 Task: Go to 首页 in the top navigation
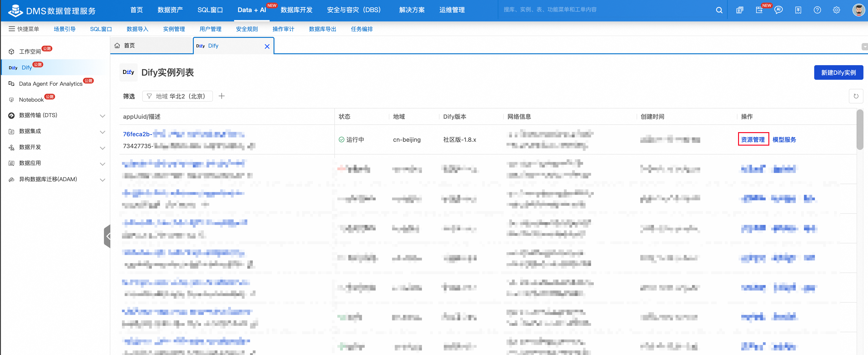[137, 10]
